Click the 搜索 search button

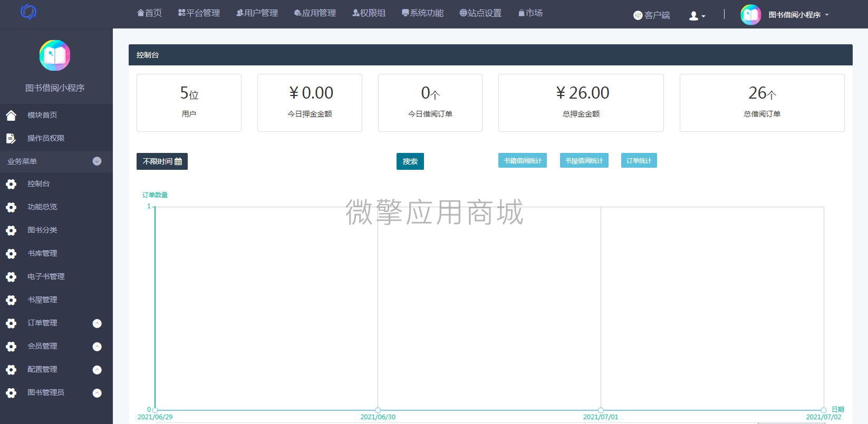(410, 161)
